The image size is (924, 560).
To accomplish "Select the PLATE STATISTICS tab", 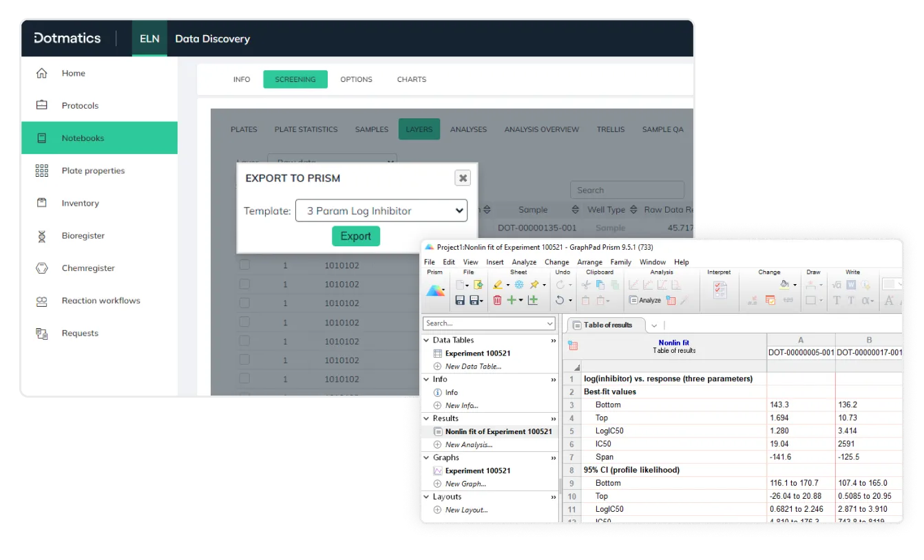I will point(306,129).
